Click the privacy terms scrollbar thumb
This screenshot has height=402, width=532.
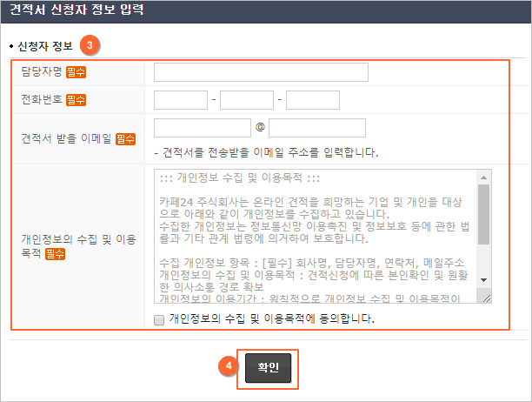pyautogui.click(x=484, y=214)
